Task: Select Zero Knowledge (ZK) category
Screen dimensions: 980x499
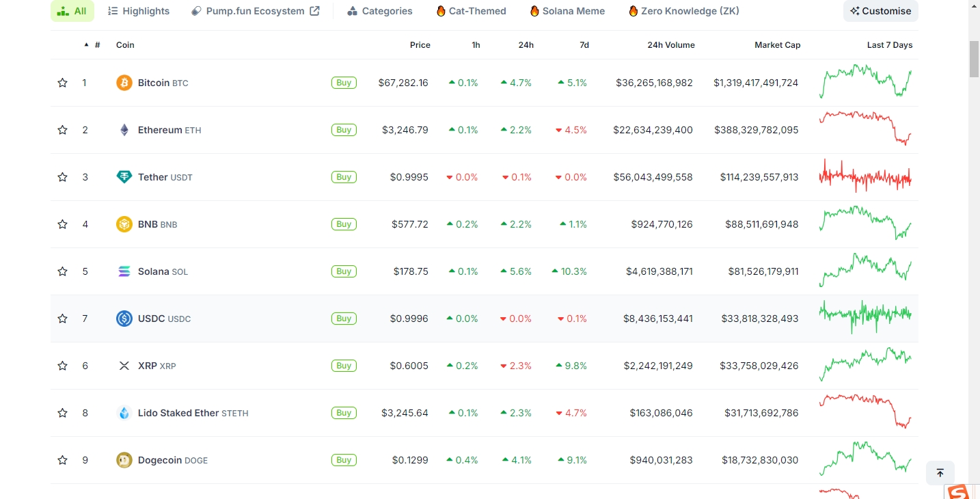Action: [x=684, y=11]
